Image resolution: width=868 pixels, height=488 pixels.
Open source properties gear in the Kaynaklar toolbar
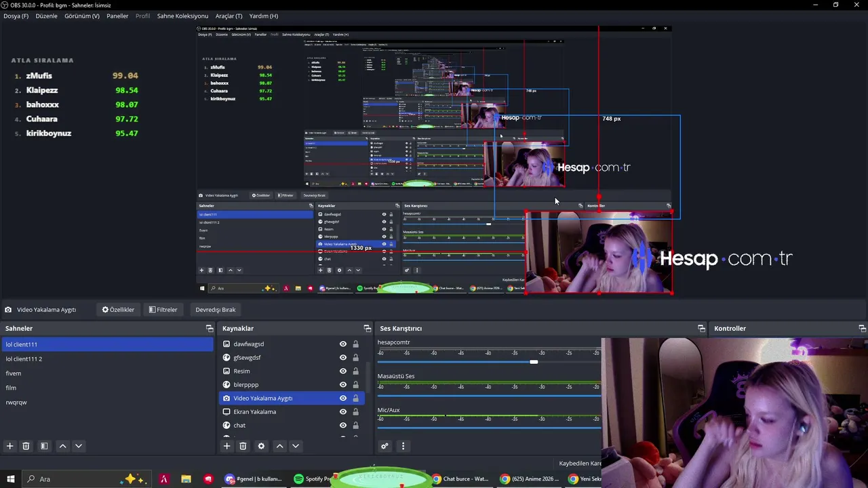click(x=261, y=446)
